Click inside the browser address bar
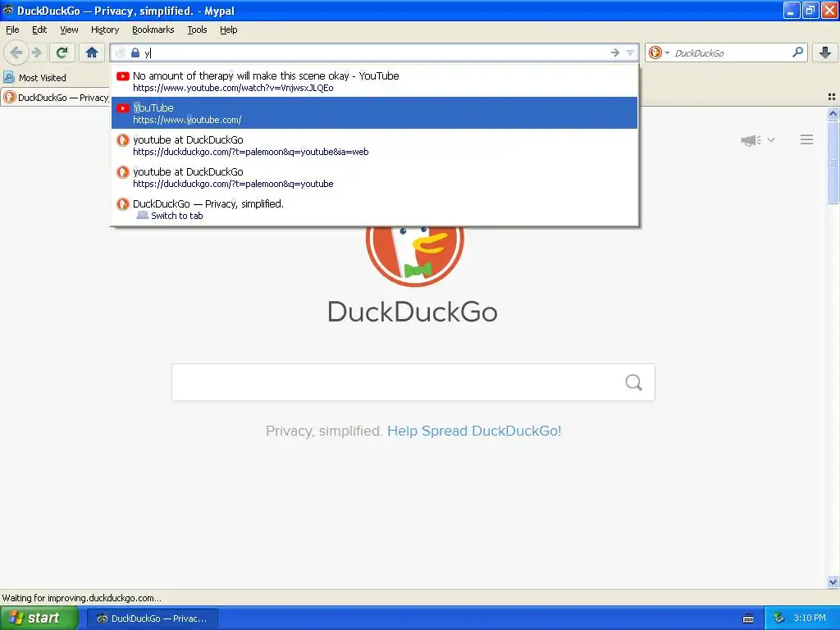840x630 pixels. coord(375,52)
